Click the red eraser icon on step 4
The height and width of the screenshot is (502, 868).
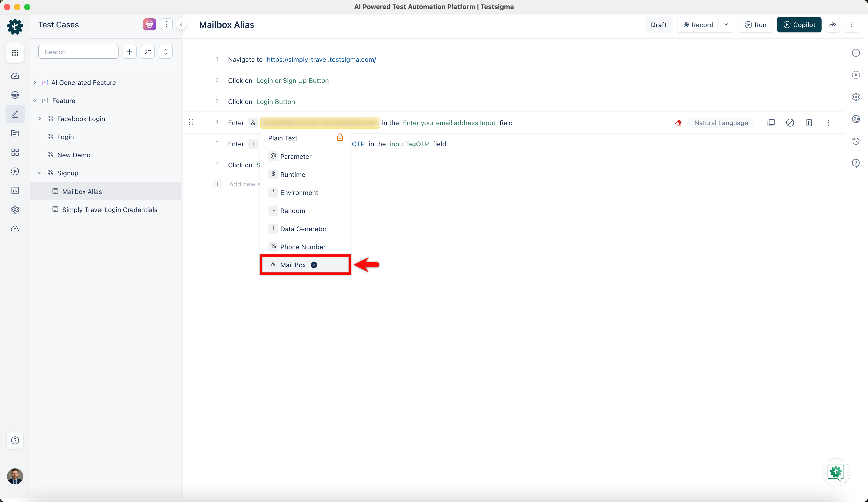678,123
